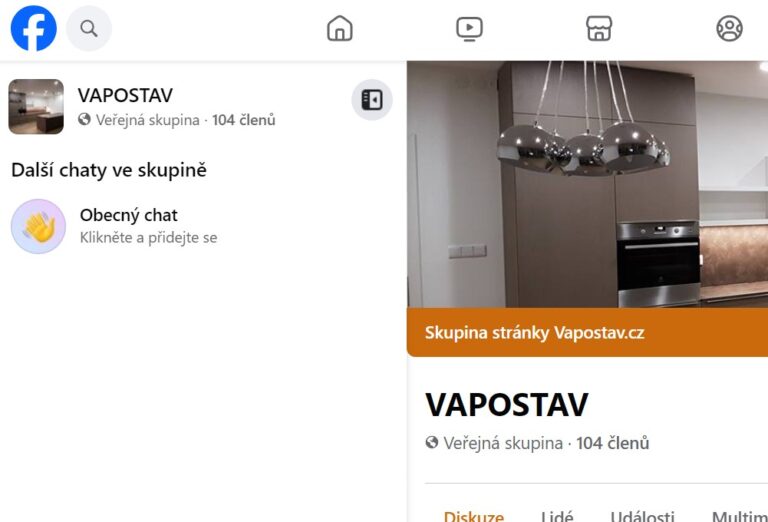Go to the Home feed icon

(x=339, y=28)
